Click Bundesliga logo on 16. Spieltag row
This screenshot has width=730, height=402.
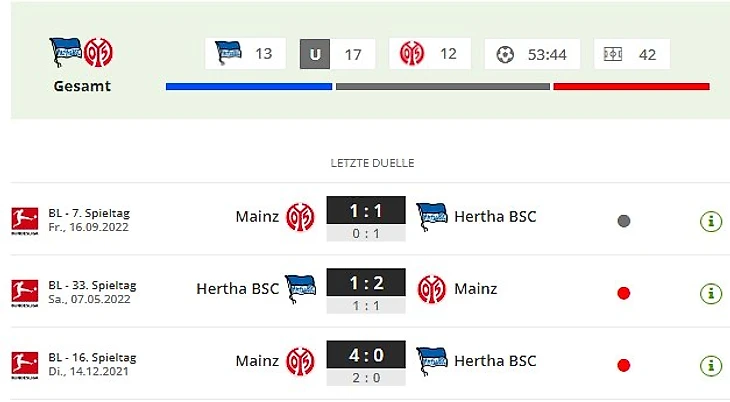[x=19, y=364]
